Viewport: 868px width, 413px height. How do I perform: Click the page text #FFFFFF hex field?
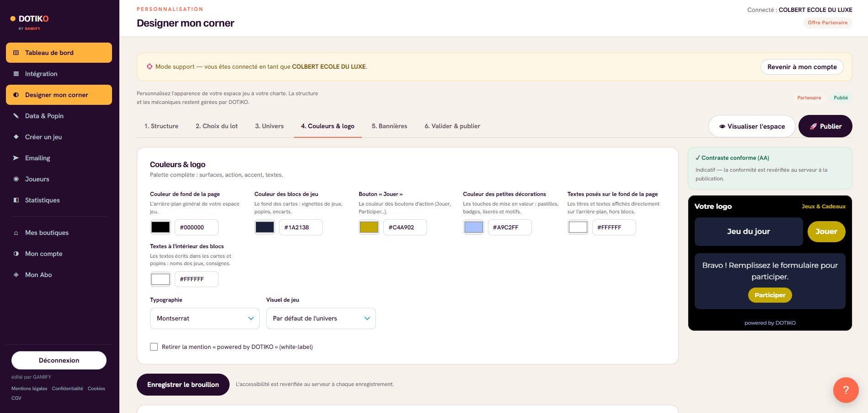(614, 227)
